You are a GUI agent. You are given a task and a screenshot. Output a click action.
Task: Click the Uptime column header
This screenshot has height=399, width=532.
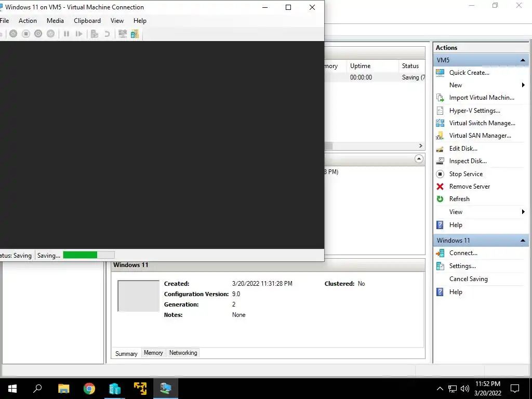[373, 66]
